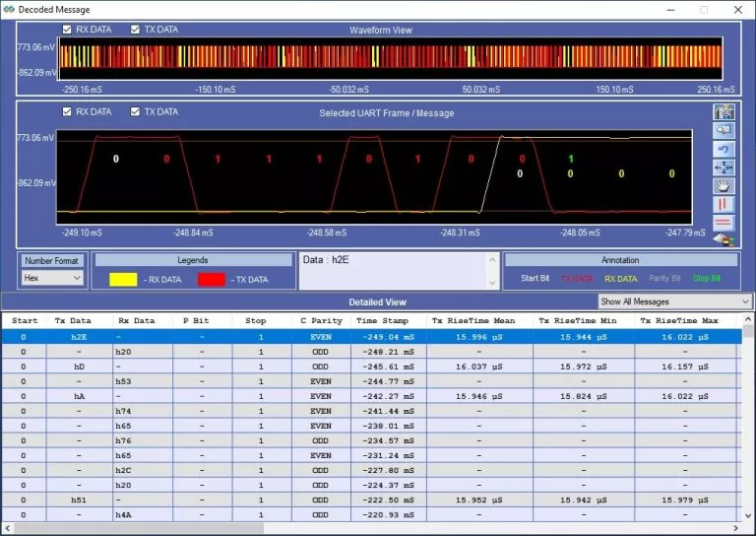Image resolution: width=756 pixels, height=536 pixels.
Task: Click the fit-to-screen arrows icon
Action: [x=724, y=167]
